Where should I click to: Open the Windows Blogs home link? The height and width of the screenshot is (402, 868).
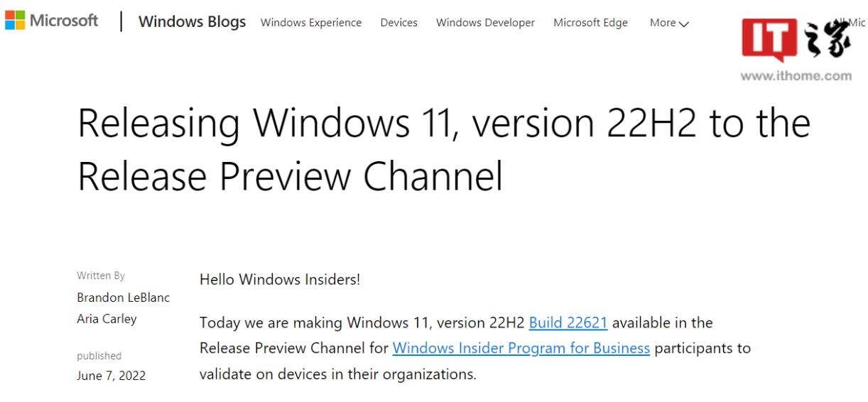[192, 21]
